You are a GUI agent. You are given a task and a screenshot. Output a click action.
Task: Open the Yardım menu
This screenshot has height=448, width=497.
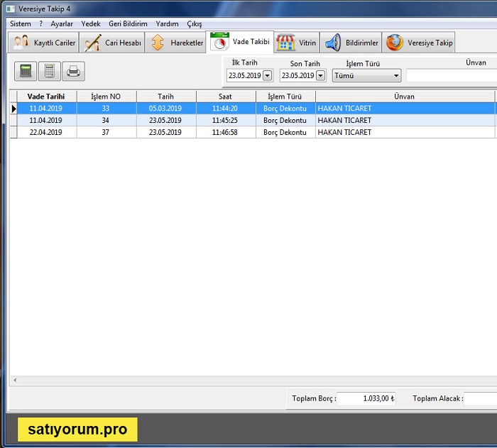click(x=167, y=23)
